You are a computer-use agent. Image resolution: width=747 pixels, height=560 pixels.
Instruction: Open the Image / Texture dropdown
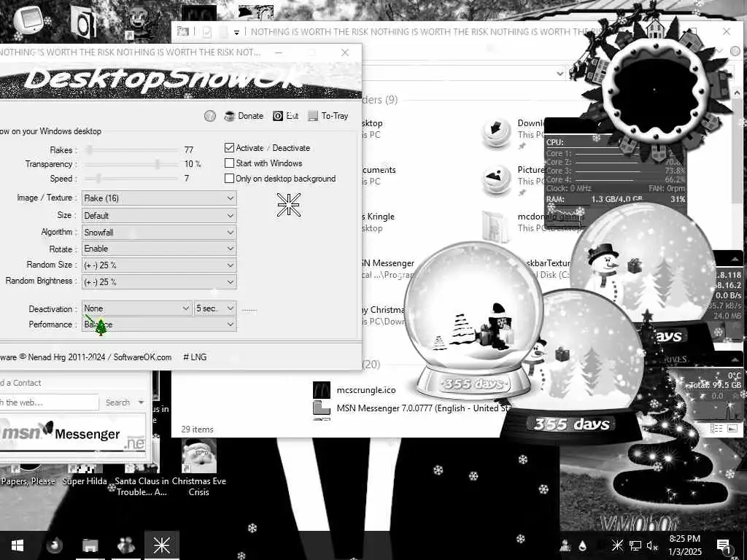pyautogui.click(x=159, y=198)
